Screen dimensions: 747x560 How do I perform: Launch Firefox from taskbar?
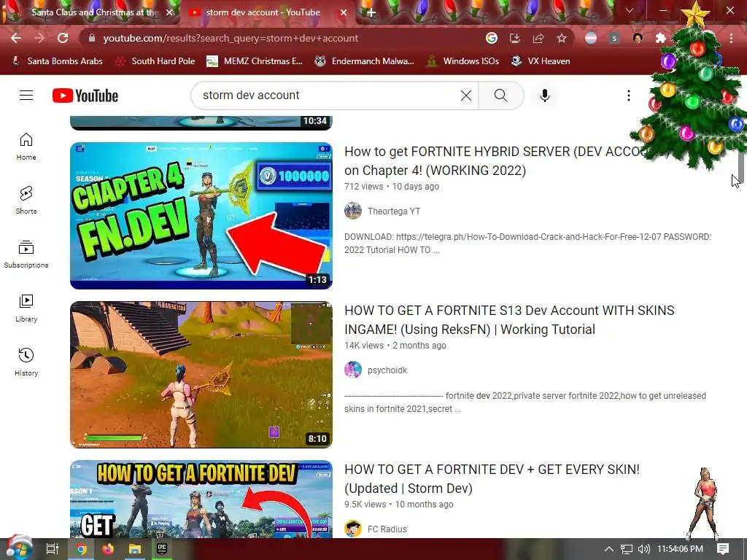pos(108,549)
